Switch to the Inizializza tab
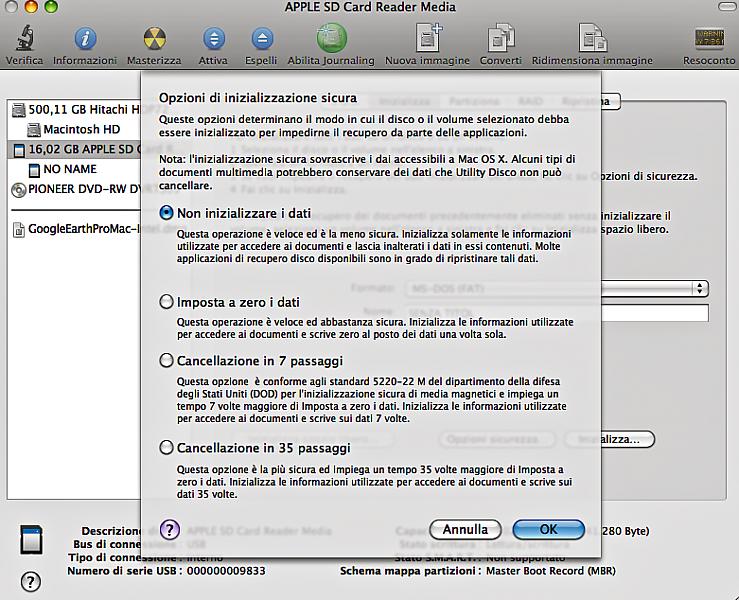Screen dimensions: 739x600 pos(404,101)
